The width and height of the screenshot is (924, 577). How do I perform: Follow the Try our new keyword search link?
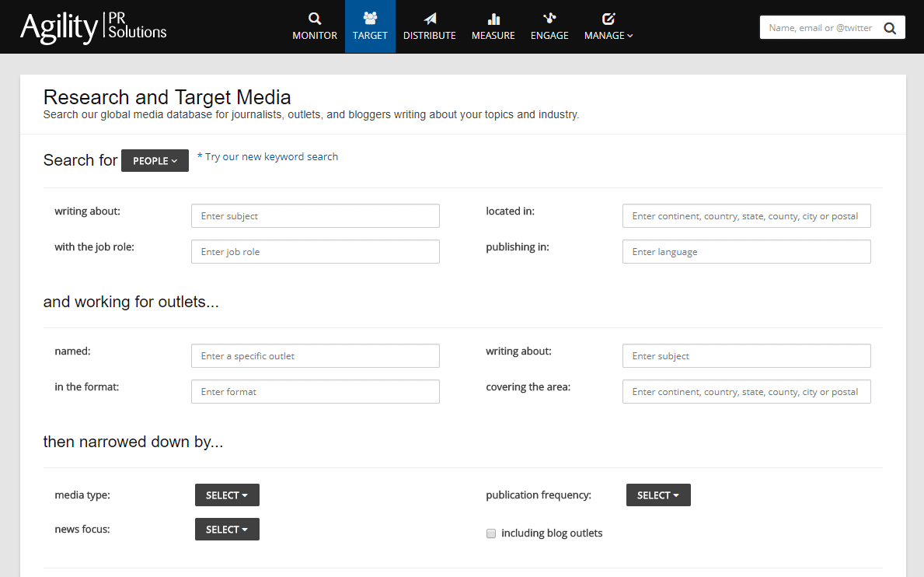(x=267, y=156)
